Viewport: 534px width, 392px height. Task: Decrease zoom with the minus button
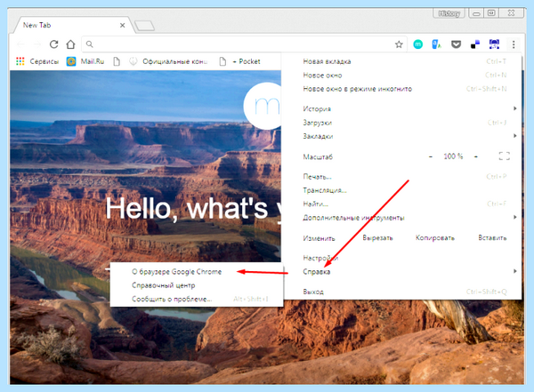pyautogui.click(x=431, y=156)
